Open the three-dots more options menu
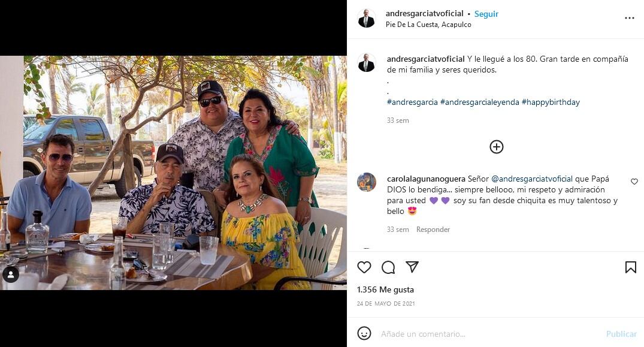 (629, 18)
